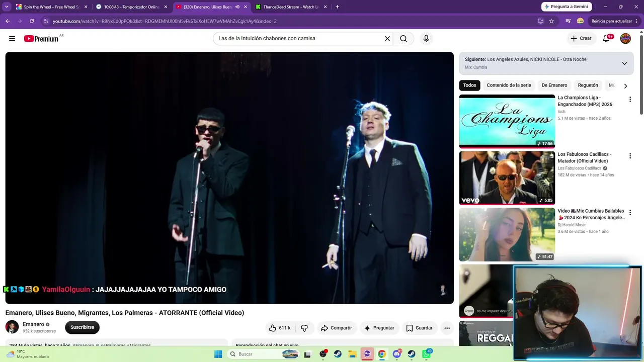Open Discord from the taskbar
644x362 pixels.
pos(397,354)
